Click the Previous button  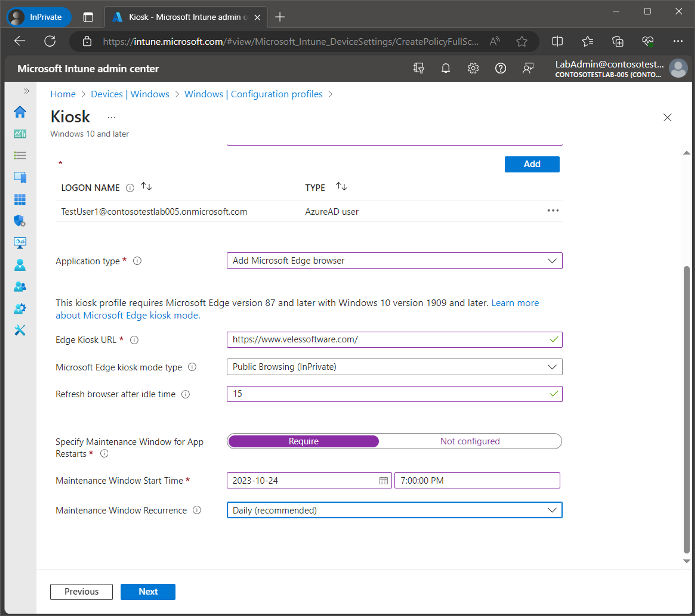pyautogui.click(x=81, y=592)
